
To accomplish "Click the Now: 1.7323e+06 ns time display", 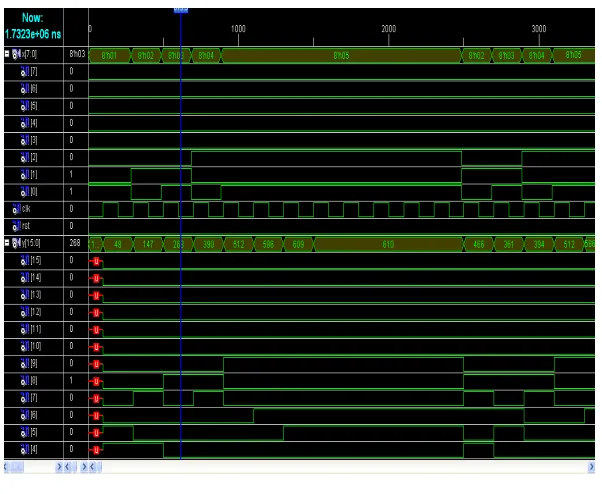I will tap(33, 26).
